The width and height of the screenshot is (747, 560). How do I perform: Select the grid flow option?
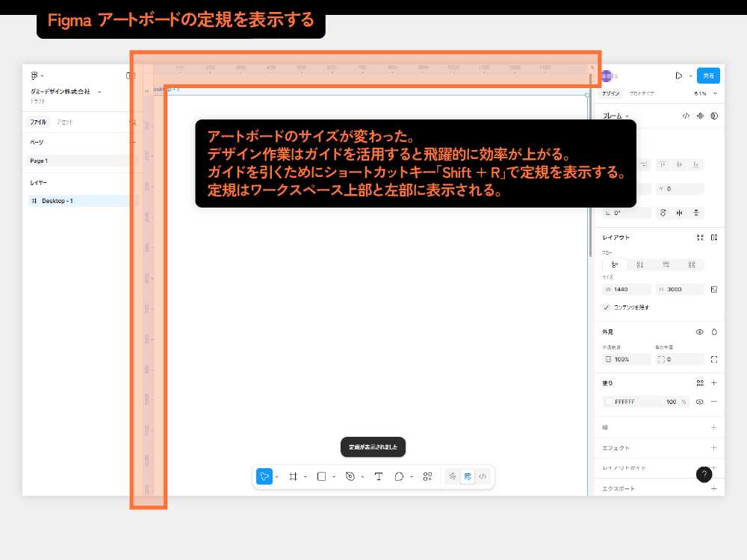tap(692, 265)
